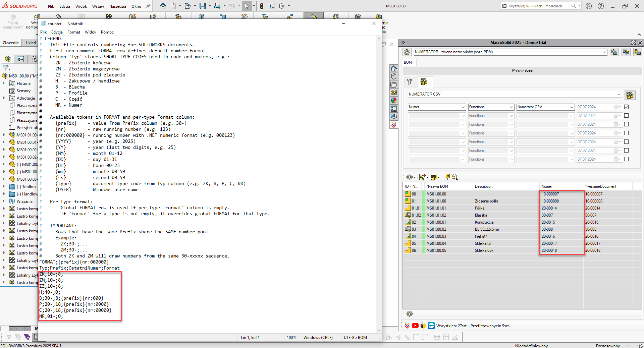Image resolution: width=644 pixels, height=348 pixels.
Task: Click the Home icon in the task pane sidebar
Action: click(x=394, y=68)
